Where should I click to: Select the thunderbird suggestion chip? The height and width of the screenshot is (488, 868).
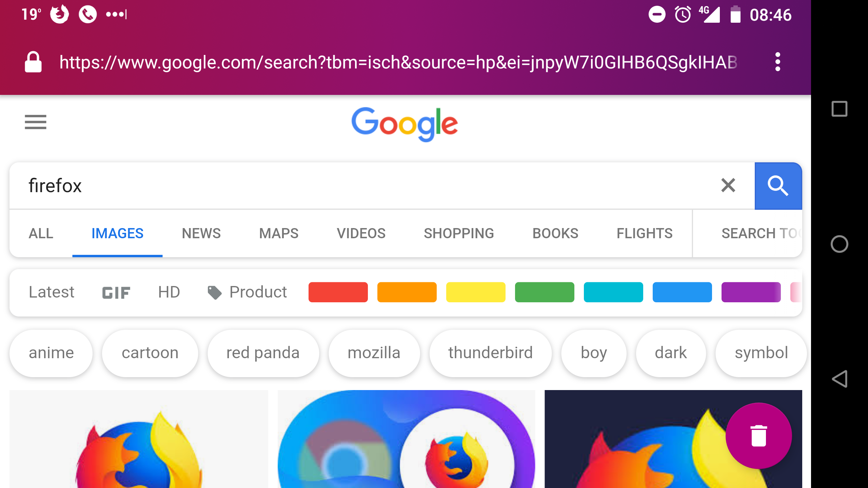pos(490,352)
